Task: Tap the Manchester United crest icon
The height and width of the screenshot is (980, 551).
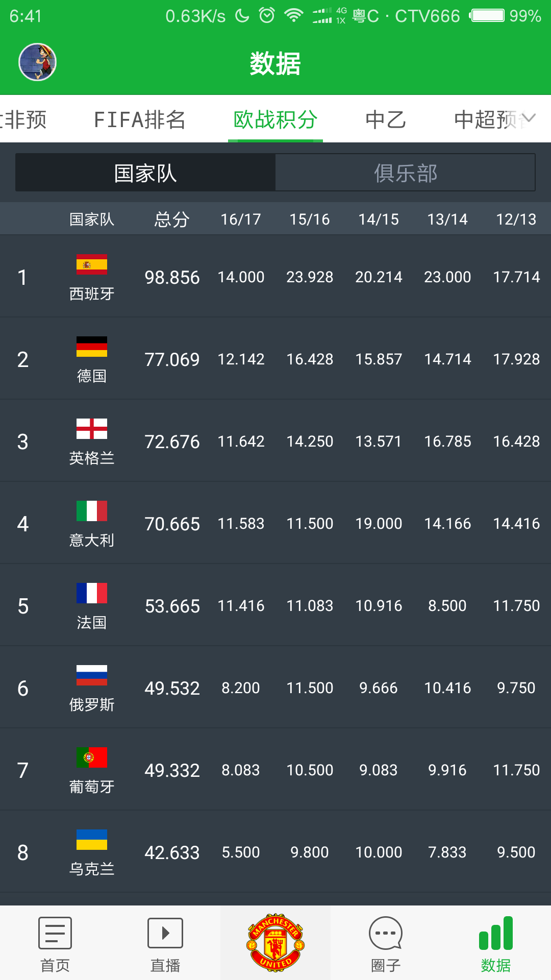Action: click(275, 942)
